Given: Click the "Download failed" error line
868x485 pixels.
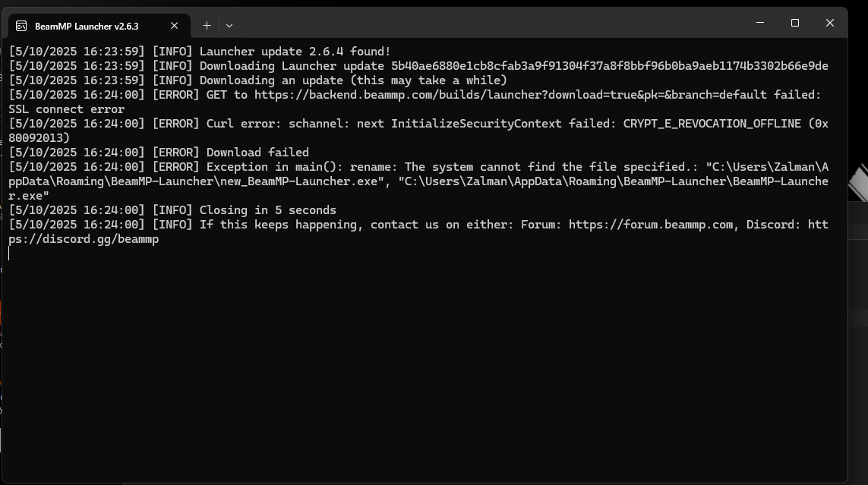Looking at the screenshot, I should pos(257,153).
